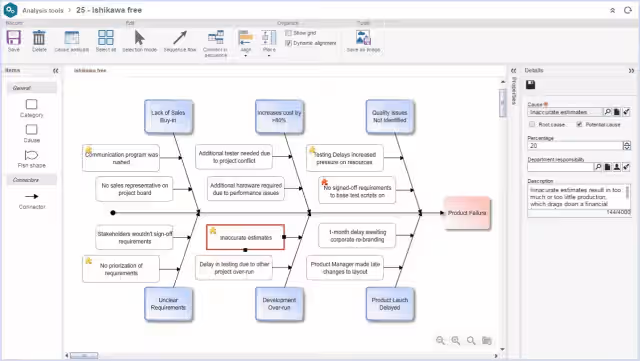
Task: Choose the Sequence flow arrow tool
Action: click(180, 38)
